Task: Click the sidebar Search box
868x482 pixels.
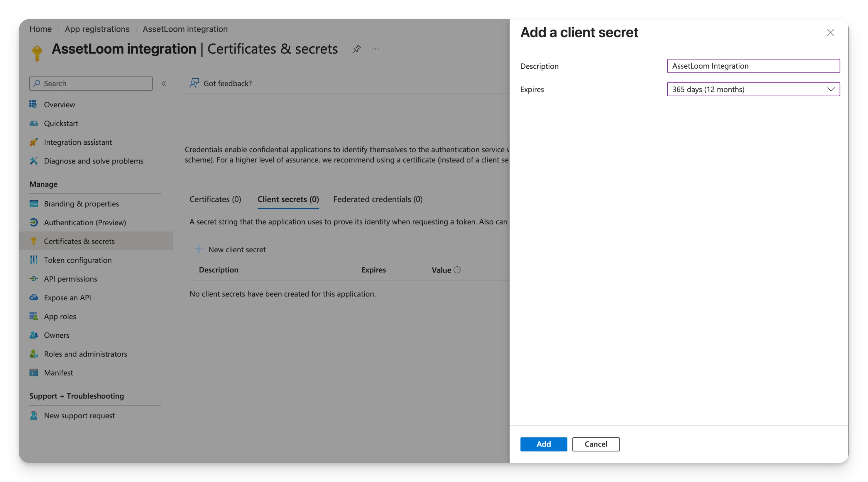Action: [91, 83]
